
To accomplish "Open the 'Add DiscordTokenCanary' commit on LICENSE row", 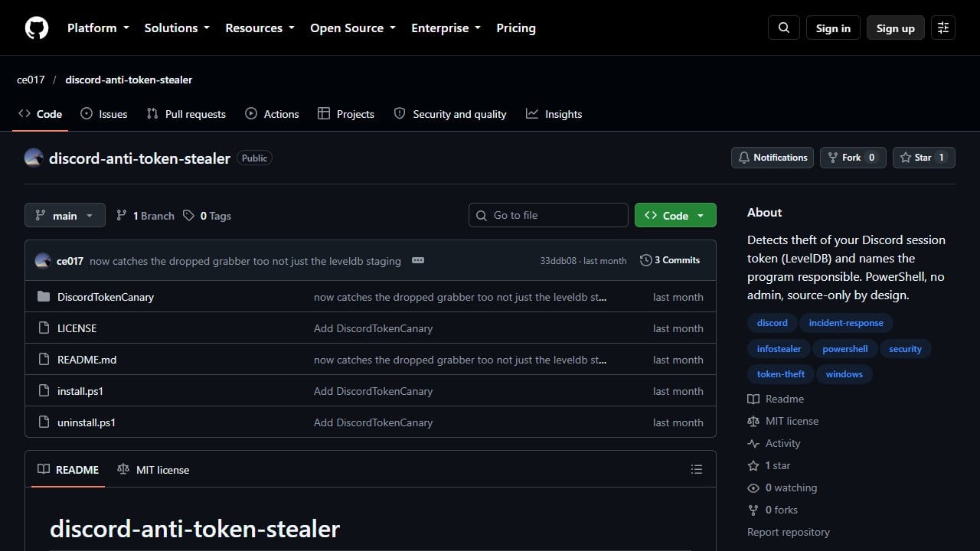I will 373,328.
